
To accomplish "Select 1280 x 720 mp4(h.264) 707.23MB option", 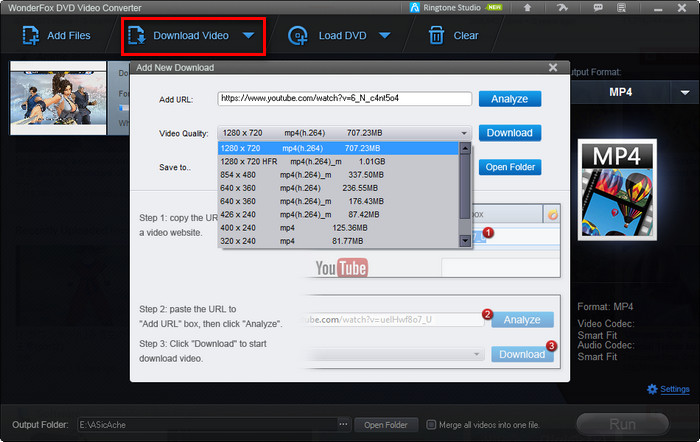I will [338, 148].
